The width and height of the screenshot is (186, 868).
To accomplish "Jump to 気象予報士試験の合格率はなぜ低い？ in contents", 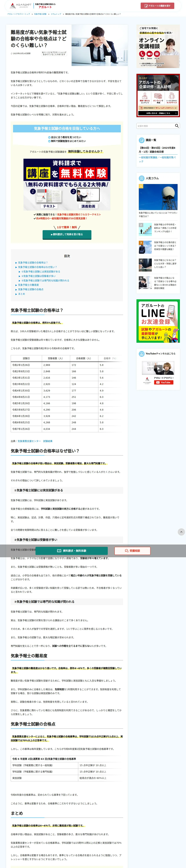I will tap(38, 267).
